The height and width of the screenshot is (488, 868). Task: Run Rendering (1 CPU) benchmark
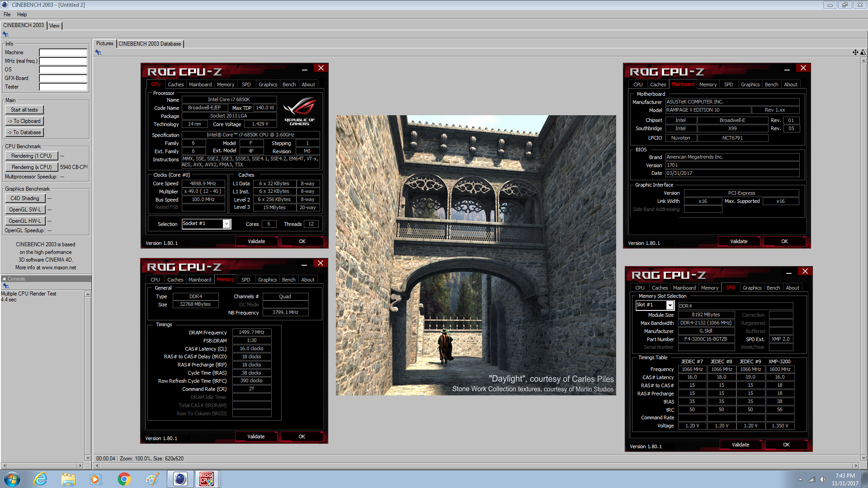pyautogui.click(x=32, y=156)
